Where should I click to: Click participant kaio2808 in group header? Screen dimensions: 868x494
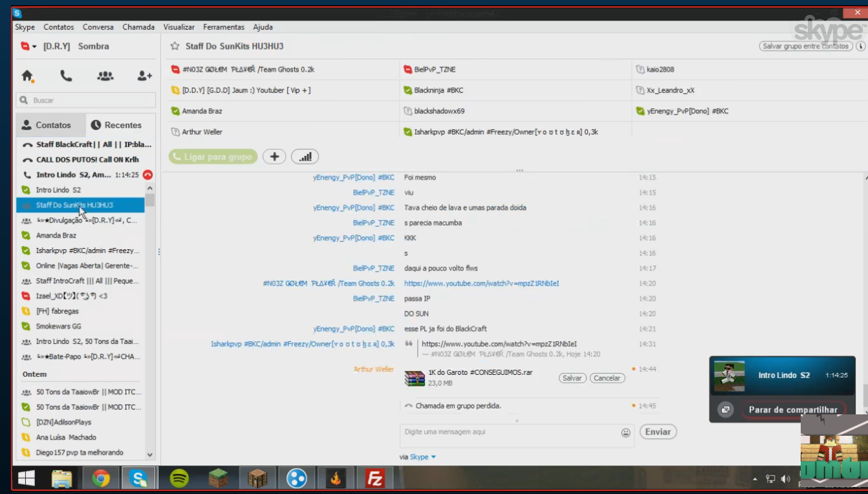coord(655,69)
